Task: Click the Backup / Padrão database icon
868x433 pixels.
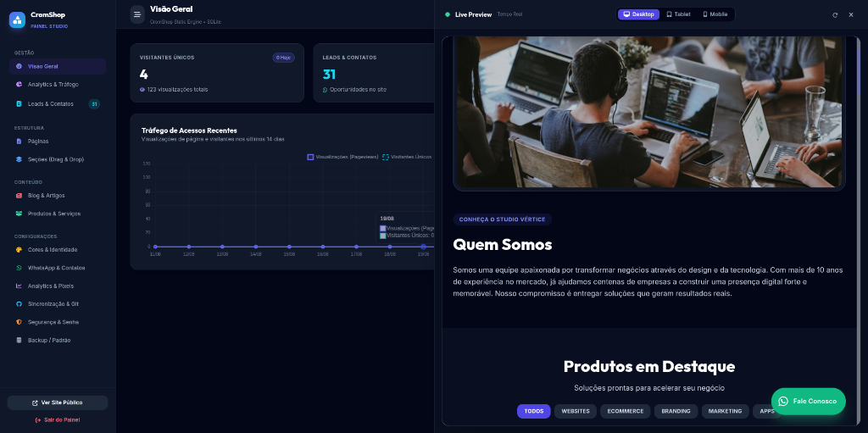Action: (19, 341)
